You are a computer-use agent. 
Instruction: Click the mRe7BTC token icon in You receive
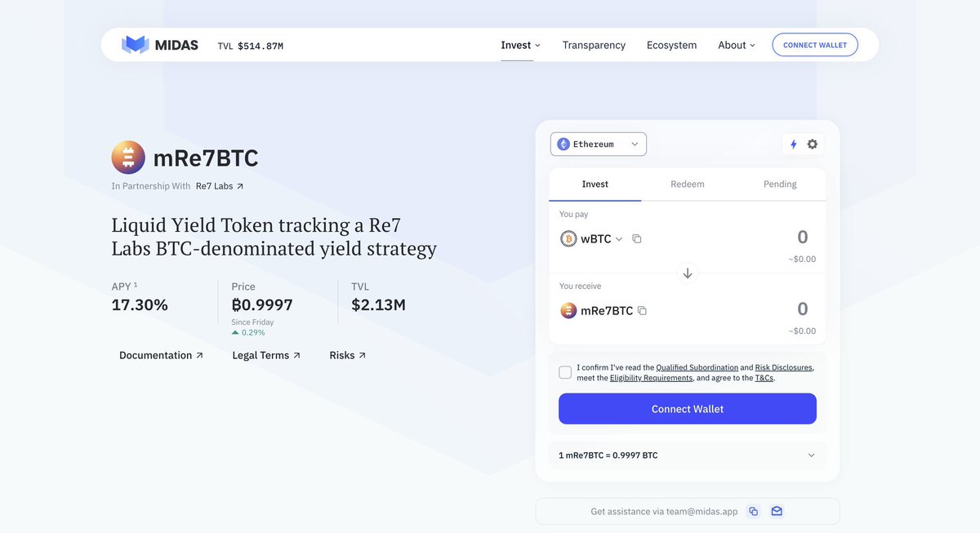568,311
